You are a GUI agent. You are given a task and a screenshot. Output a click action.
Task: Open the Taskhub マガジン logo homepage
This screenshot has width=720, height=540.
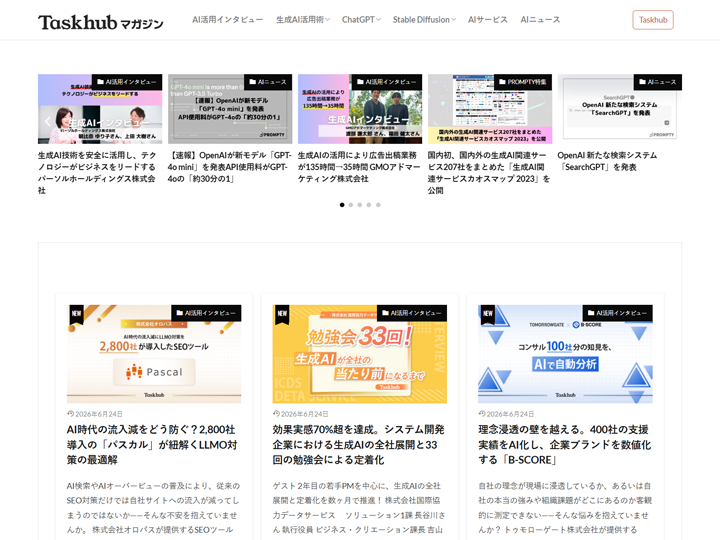[x=101, y=22]
